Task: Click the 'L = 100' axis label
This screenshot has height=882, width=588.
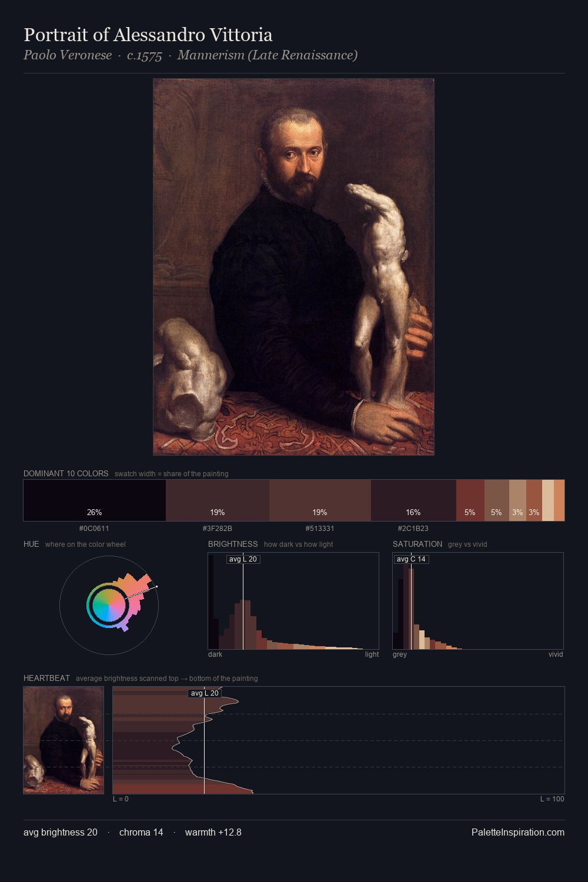Action: click(552, 799)
